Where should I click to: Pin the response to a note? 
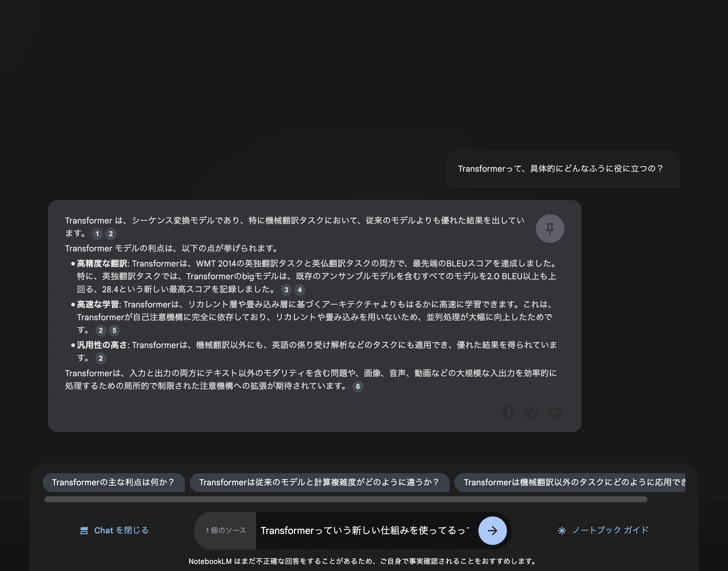click(550, 229)
